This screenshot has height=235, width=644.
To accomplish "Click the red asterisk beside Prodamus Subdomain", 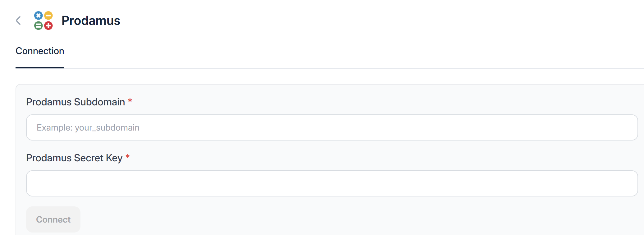I will click(130, 101).
